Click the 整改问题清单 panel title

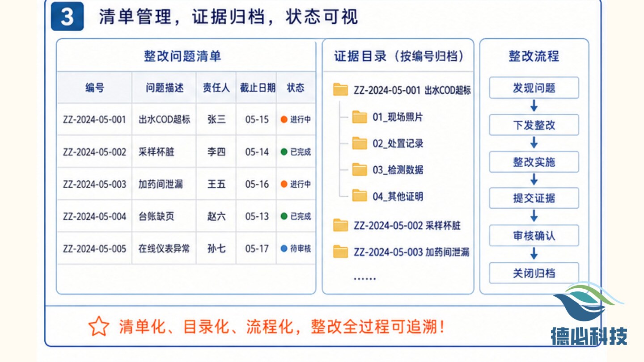point(182,56)
